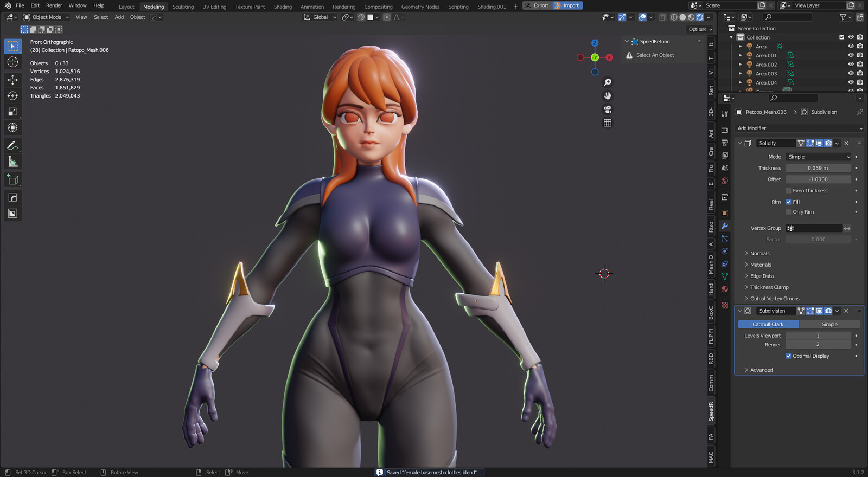Expand the Normals subpanel
The width and height of the screenshot is (868, 477).
pyautogui.click(x=759, y=254)
